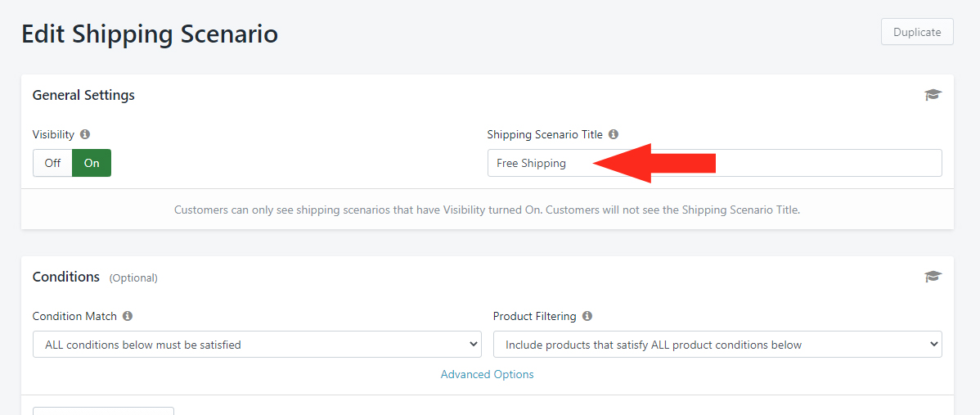View the Product Filtering info icon
980x415 pixels.
(587, 316)
